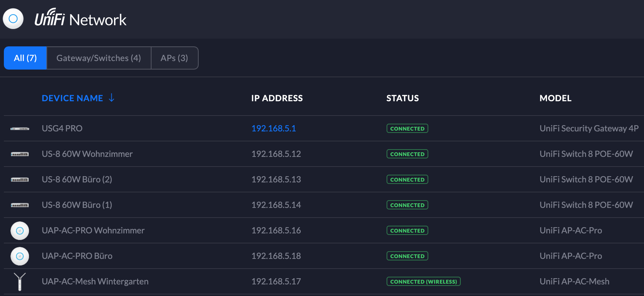Click the US-8 60W Wohnzimmer switch icon
644x296 pixels.
tap(20, 154)
